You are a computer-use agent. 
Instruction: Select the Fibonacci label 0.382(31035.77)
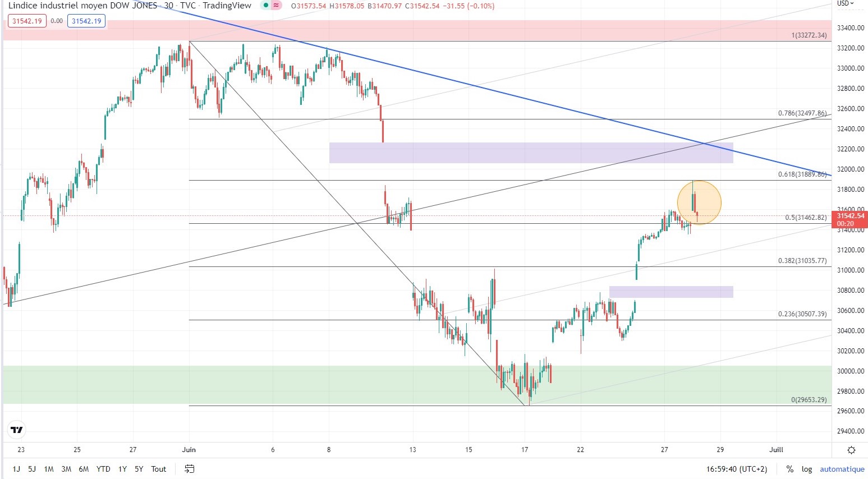802,261
